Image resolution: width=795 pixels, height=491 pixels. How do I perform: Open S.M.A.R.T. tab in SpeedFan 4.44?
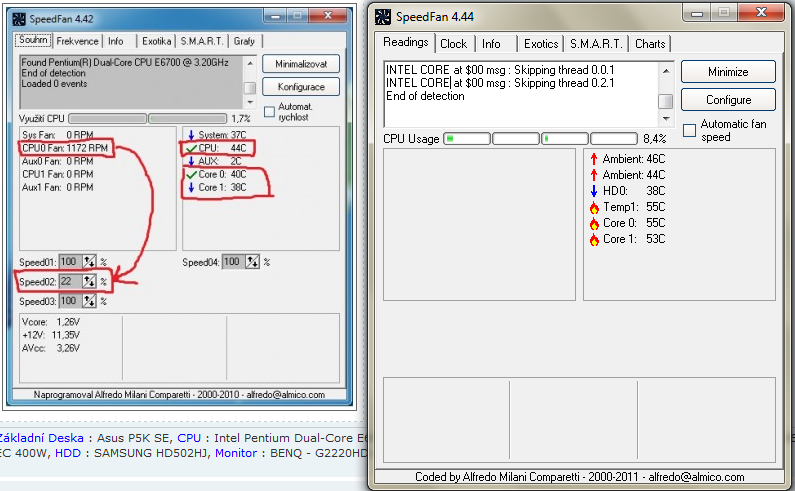(x=596, y=44)
